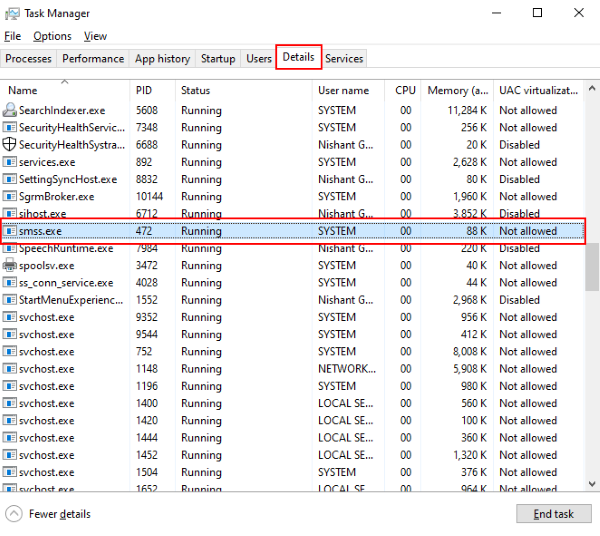Click the SecurityHealthSystray shield icon

coord(10,145)
